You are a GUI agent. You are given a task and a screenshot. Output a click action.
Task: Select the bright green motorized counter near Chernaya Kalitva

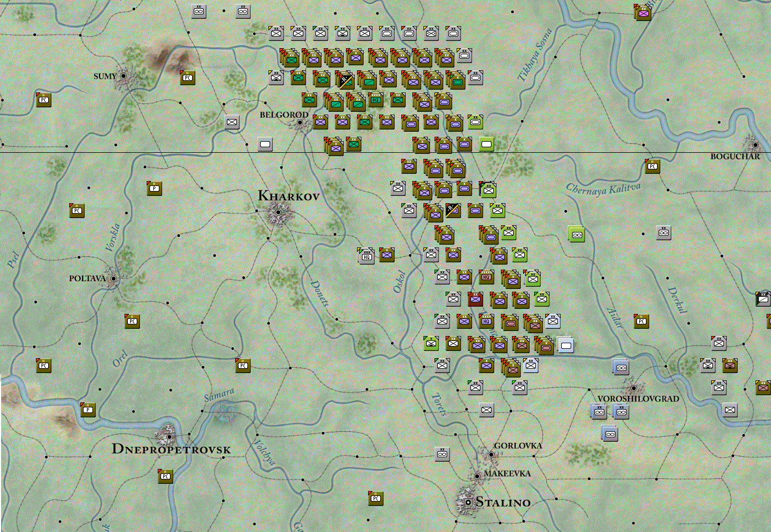click(x=577, y=234)
